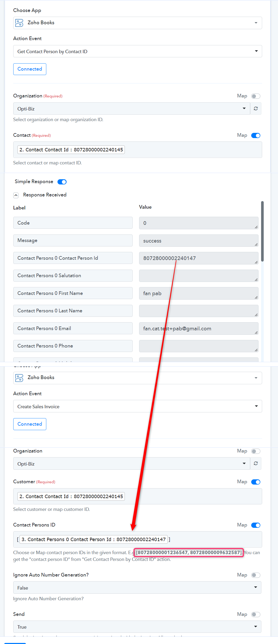Click inside Contact Persons ID mapped field
Screen dimensions: 278x644
138,540
